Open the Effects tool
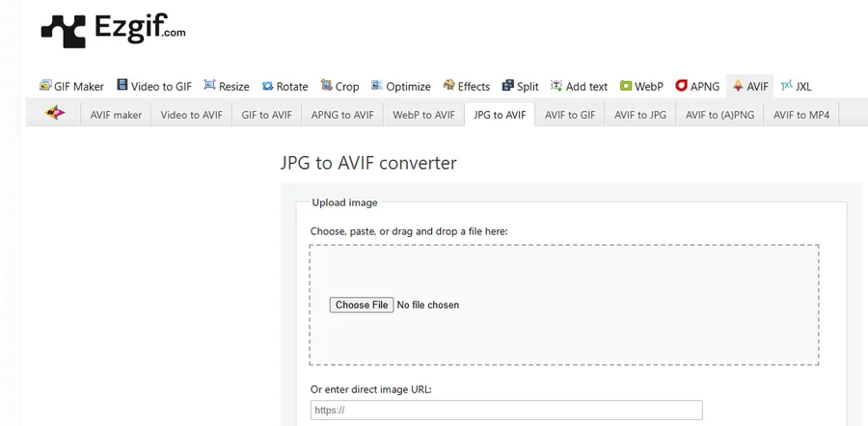This screenshot has height=426, width=868. (x=466, y=86)
